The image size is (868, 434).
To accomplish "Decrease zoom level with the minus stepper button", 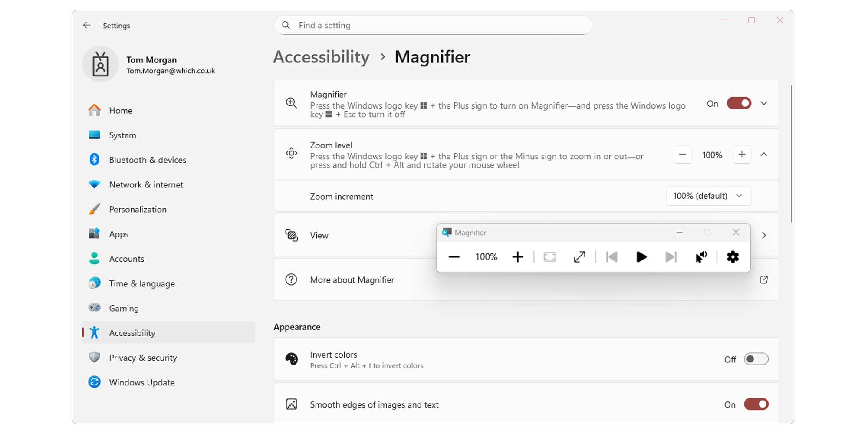I will pyautogui.click(x=683, y=155).
